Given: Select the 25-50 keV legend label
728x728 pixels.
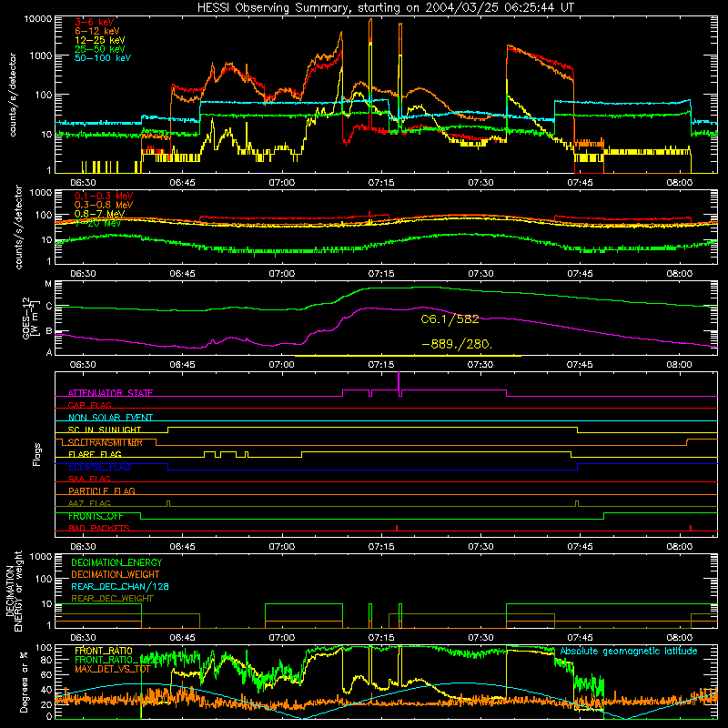Looking at the screenshot, I should coord(100,49).
